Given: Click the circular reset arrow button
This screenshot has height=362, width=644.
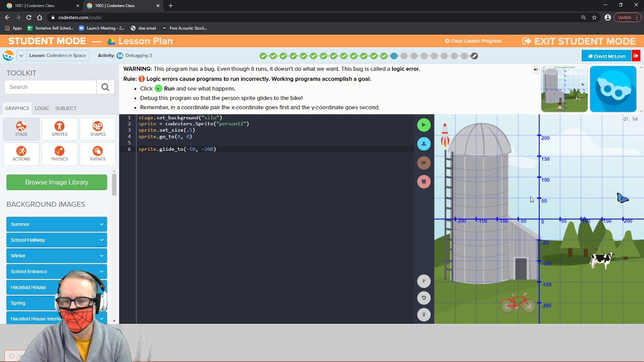Looking at the screenshot, I should click(x=424, y=298).
